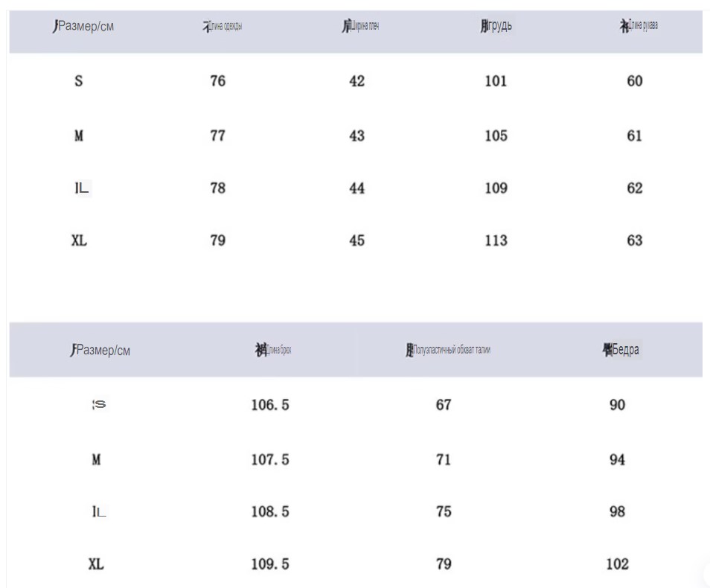Select the garment length value 77
Screen dimensions: 710x588
[x=217, y=135]
